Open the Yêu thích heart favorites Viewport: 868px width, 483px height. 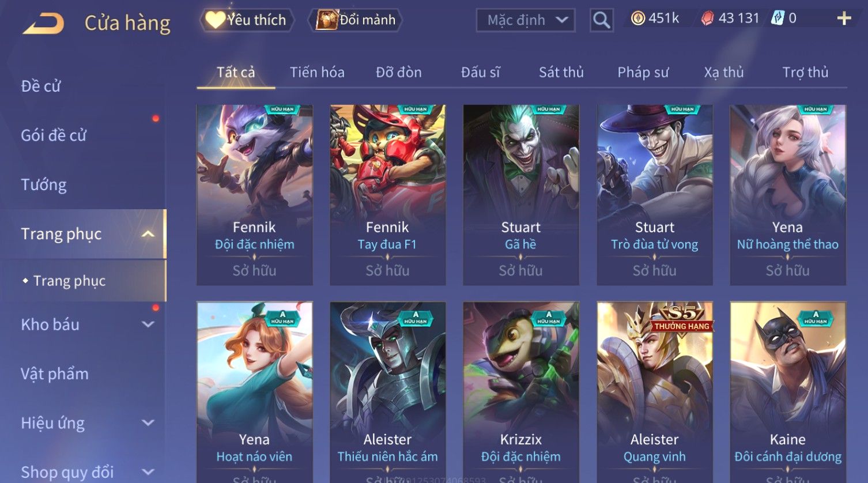247,20
